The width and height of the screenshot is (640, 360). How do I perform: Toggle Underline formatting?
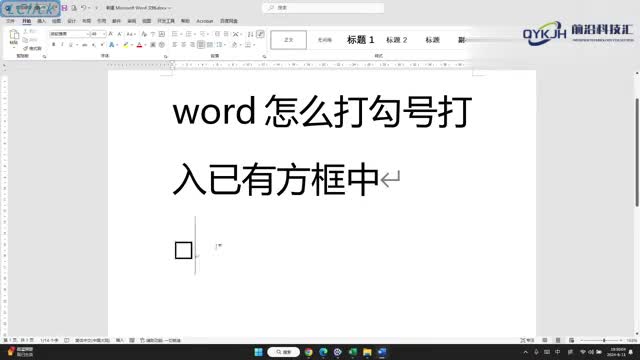coord(70,44)
